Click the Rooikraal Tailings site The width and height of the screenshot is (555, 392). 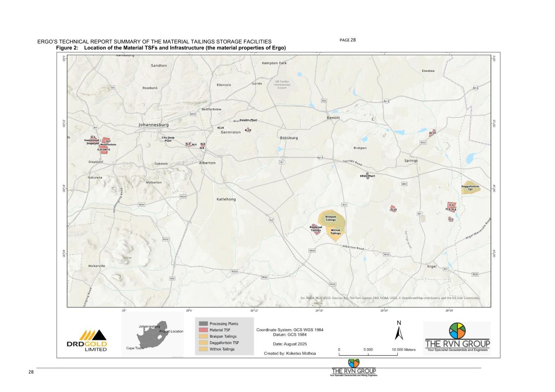point(315,229)
